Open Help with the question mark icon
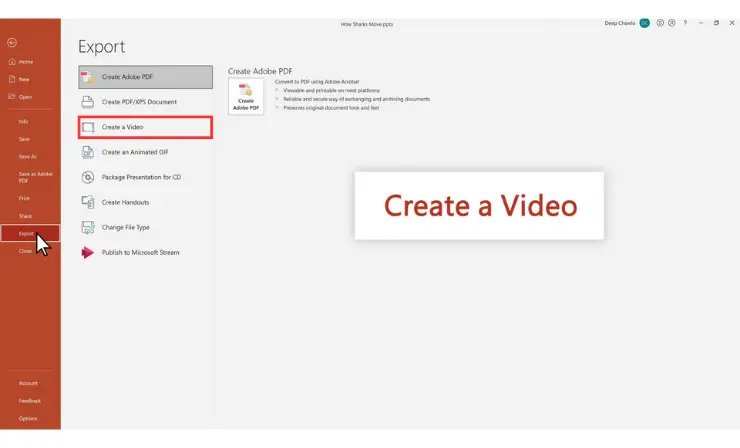The image size is (740, 448). click(x=685, y=23)
